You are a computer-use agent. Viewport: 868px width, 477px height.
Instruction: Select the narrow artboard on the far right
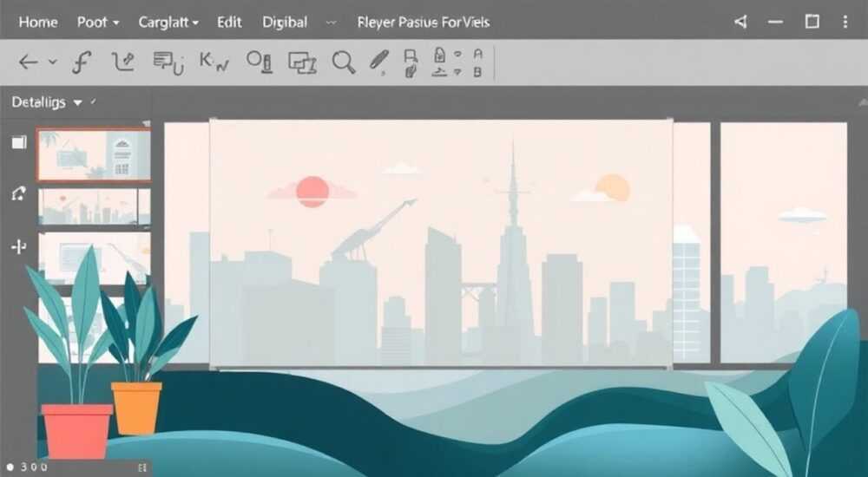[x=783, y=242]
